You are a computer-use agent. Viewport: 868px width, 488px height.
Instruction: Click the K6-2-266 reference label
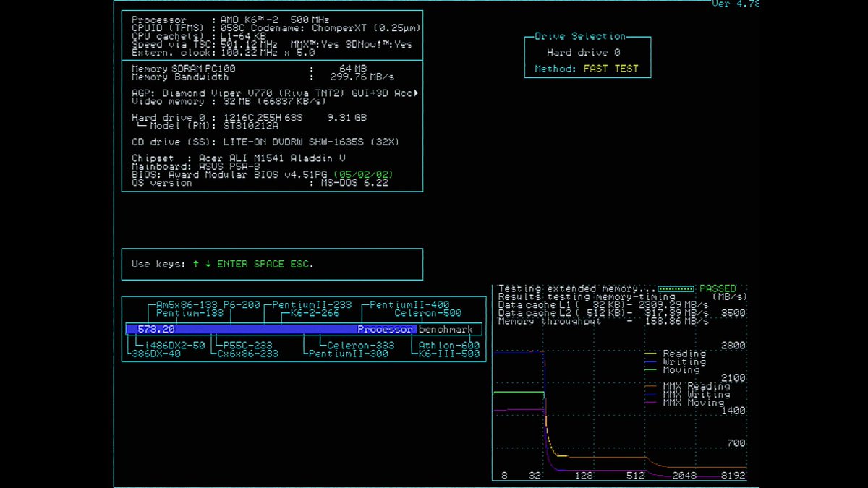tap(315, 313)
